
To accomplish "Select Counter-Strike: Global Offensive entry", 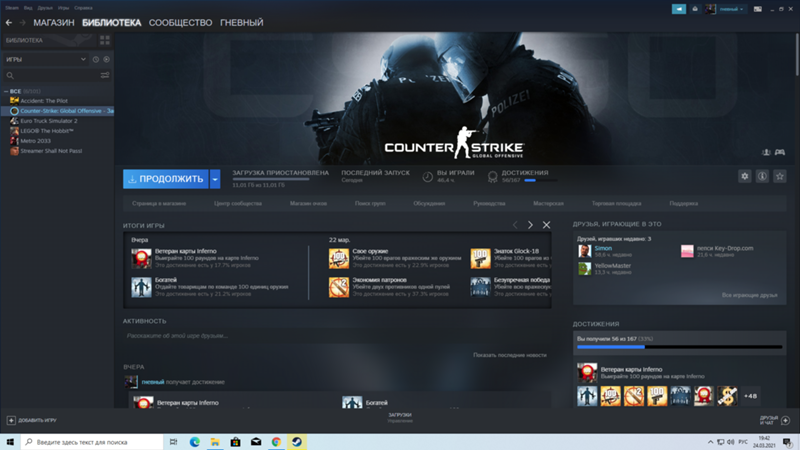I will [58, 111].
